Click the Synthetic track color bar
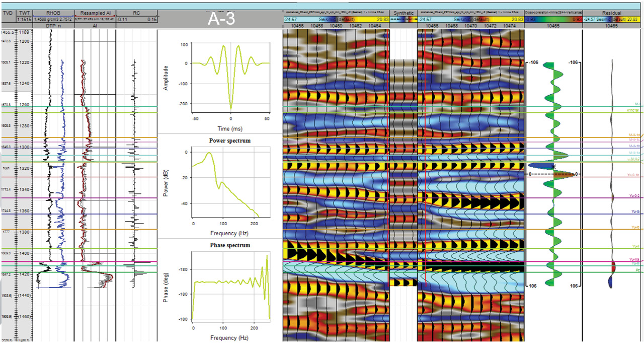This screenshot has height=345, width=644. 404,19
